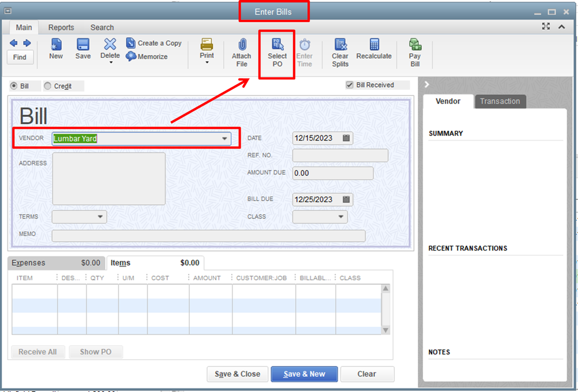Image resolution: width=578 pixels, height=392 pixels.
Task: Switch to the Items tab
Action: [155, 262]
